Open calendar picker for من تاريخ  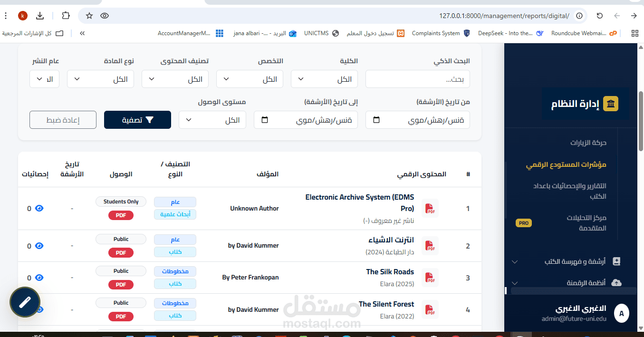(376, 120)
